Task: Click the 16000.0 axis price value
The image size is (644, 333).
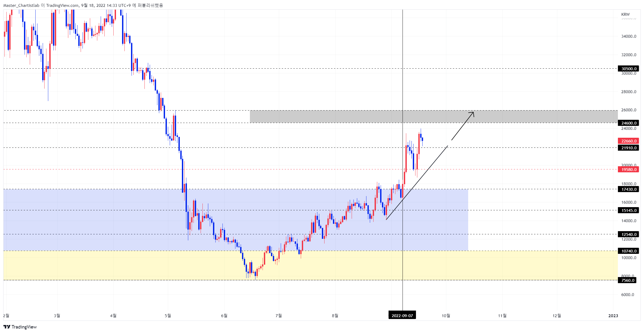Action: click(629, 202)
